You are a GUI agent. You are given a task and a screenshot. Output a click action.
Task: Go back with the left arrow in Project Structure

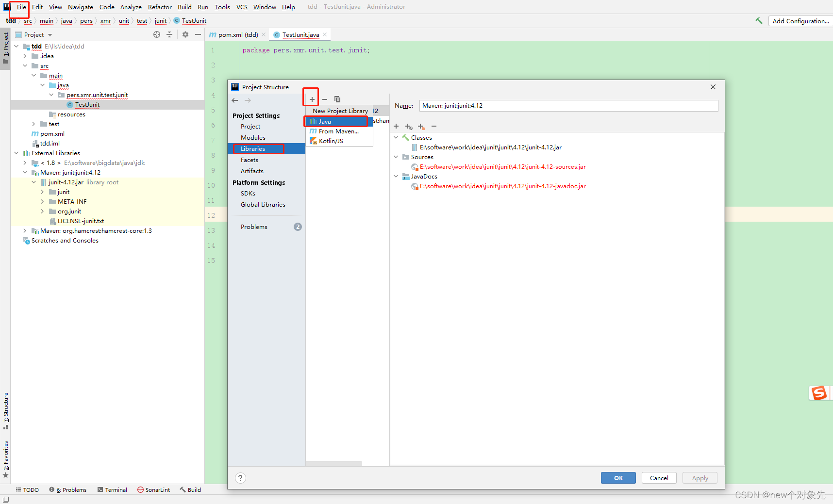pyautogui.click(x=235, y=100)
